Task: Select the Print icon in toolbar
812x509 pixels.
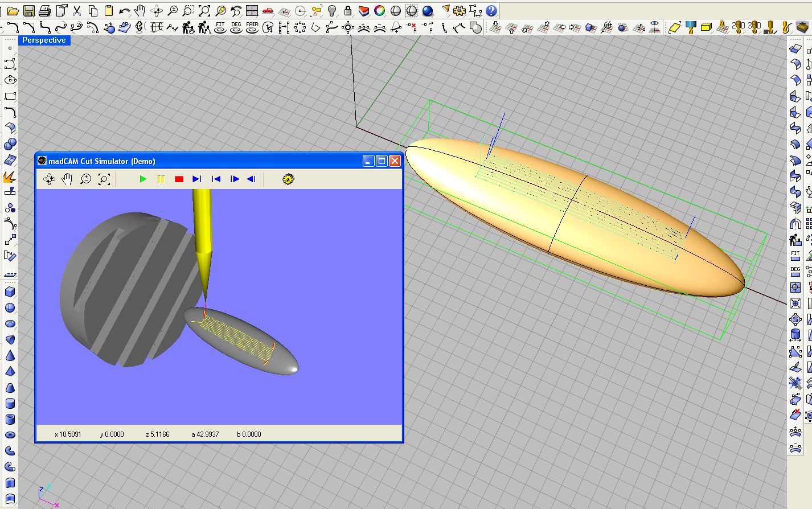Action: click(x=44, y=11)
